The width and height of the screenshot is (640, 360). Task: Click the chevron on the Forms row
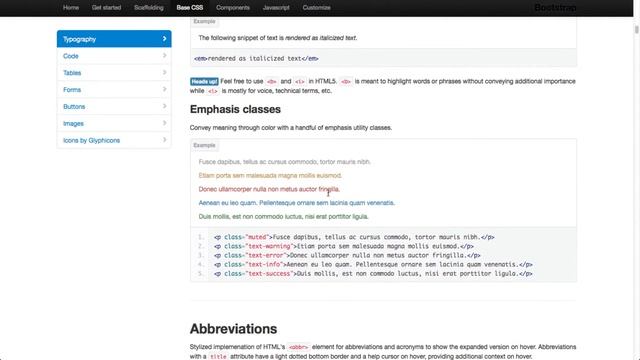164,89
